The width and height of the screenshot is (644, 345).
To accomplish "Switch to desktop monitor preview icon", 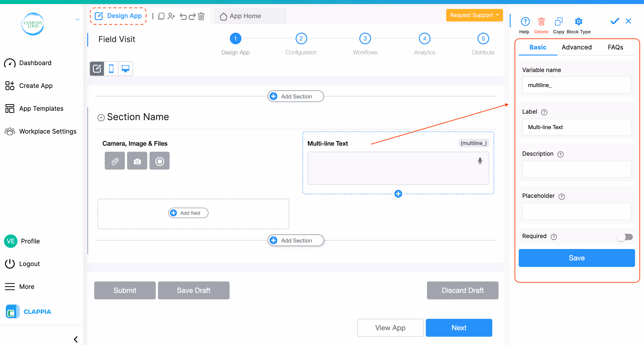I will pos(125,68).
